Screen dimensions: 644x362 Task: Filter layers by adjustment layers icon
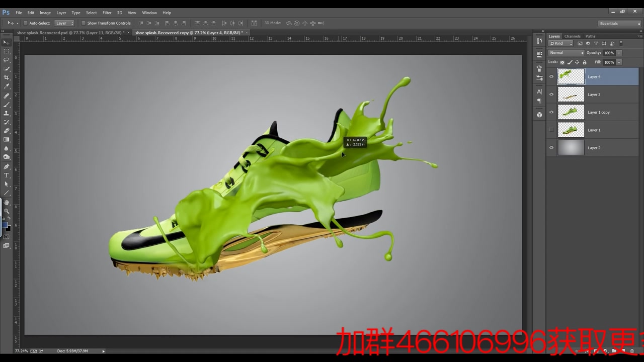(588, 44)
